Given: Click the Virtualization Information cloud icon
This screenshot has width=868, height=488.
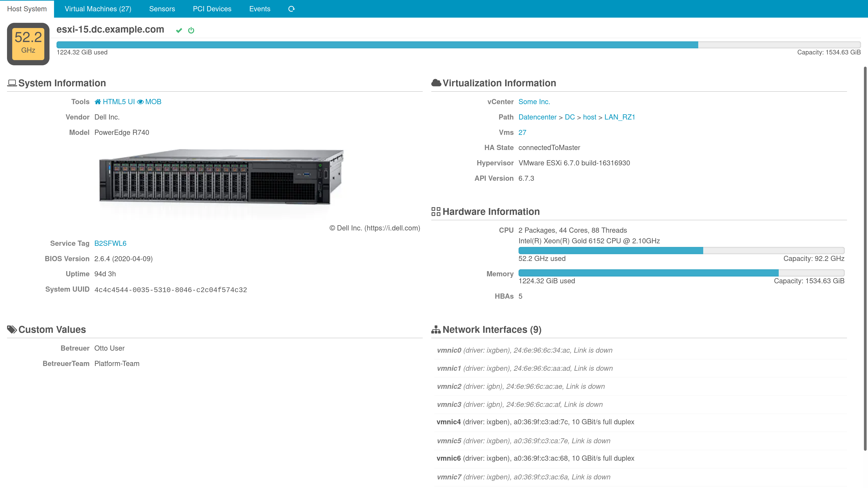Looking at the screenshot, I should [x=436, y=83].
